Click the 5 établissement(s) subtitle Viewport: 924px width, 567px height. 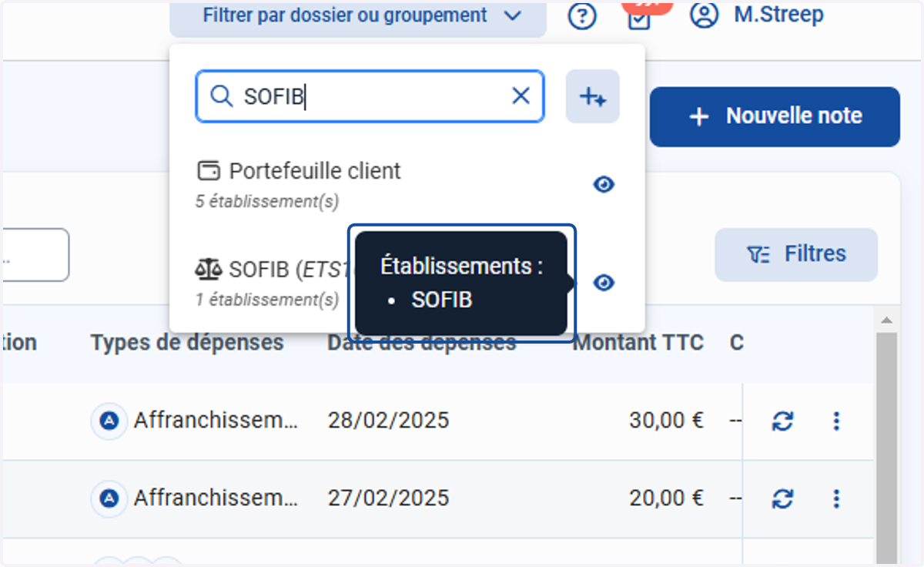click(266, 201)
